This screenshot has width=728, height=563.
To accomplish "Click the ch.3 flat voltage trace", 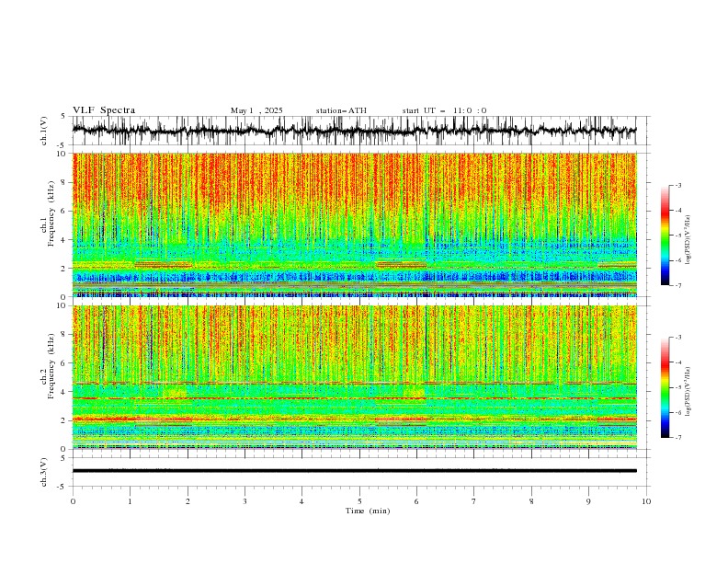I will click(355, 471).
